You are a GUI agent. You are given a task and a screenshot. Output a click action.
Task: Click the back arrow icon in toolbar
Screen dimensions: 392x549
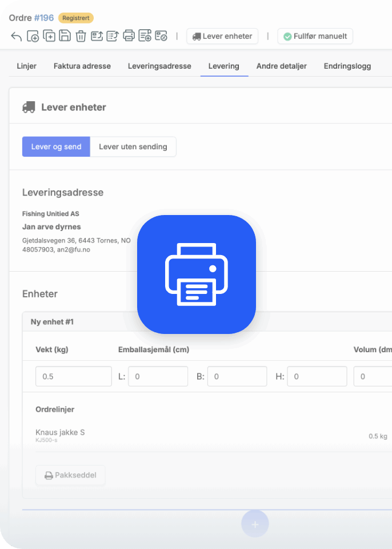[x=17, y=36]
